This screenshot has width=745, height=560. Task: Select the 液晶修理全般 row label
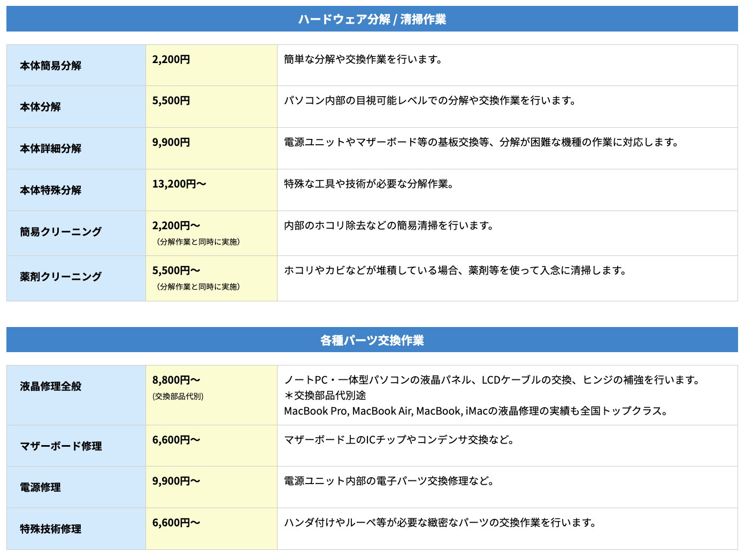pyautogui.click(x=51, y=386)
